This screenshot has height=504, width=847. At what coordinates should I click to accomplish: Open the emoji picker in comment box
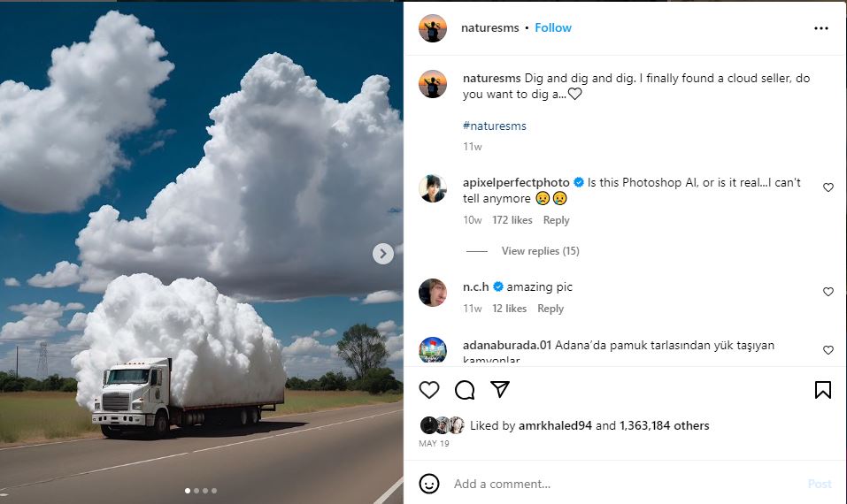pos(429,484)
